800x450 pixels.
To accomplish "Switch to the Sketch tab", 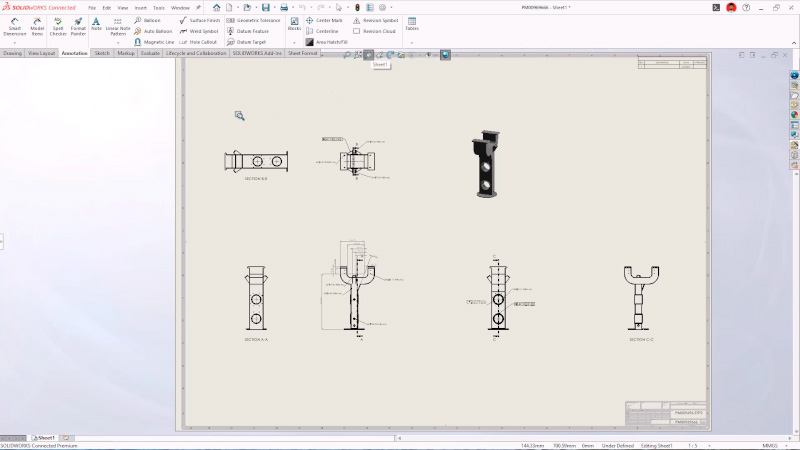I will (102, 53).
